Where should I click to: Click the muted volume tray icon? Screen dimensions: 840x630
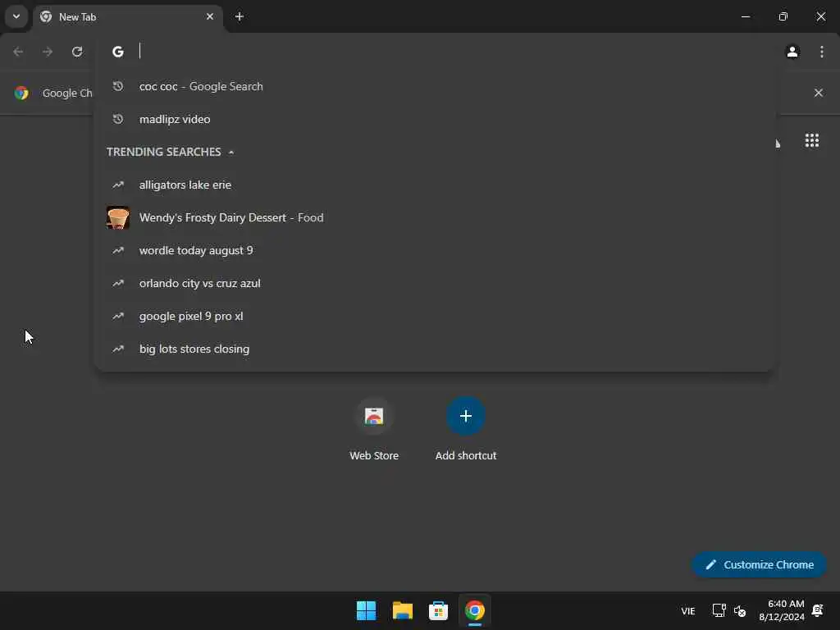740,610
